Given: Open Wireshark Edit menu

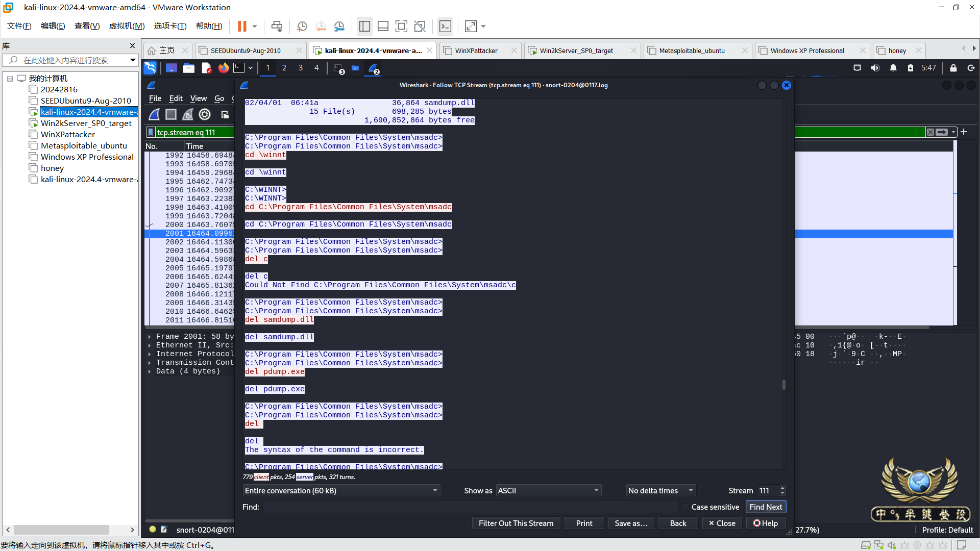Looking at the screenshot, I should (176, 98).
